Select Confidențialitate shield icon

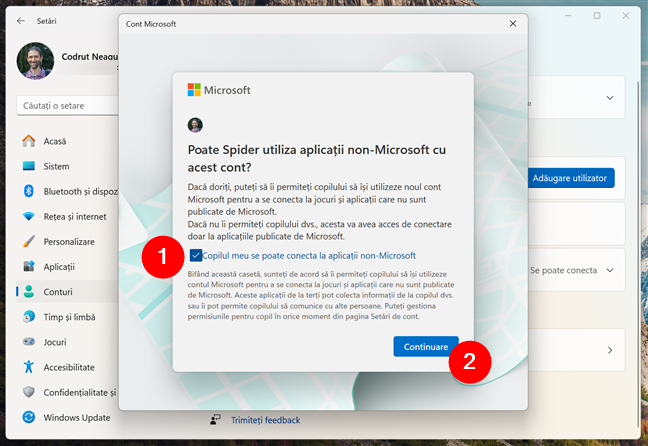tap(29, 392)
